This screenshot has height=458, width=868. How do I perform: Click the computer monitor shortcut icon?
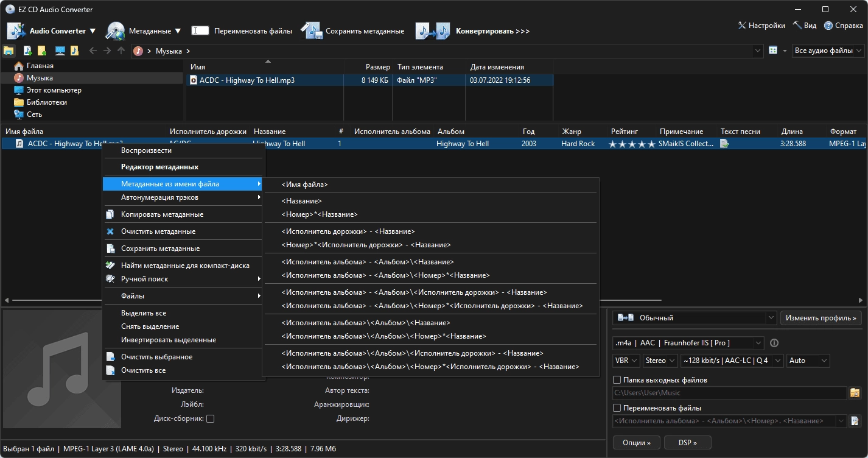[60, 51]
